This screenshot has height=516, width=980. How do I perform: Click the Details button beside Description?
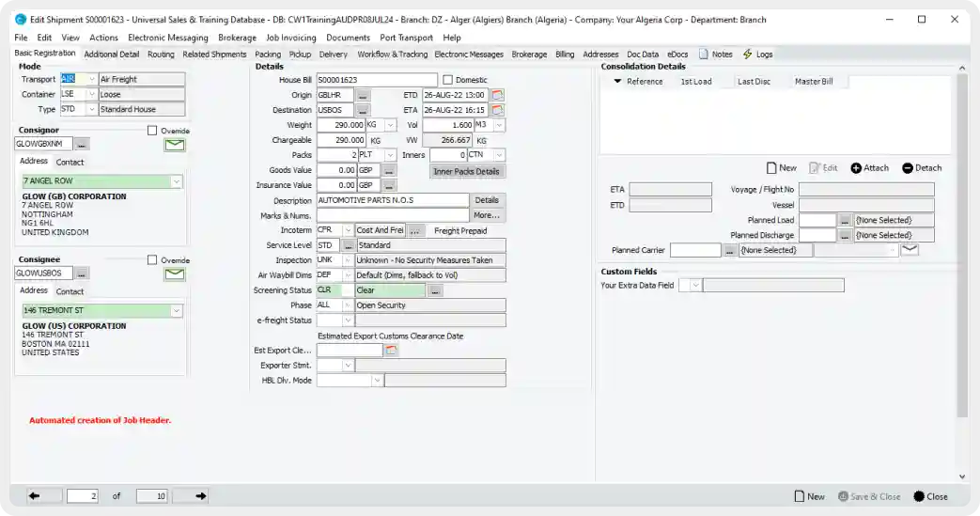click(486, 200)
